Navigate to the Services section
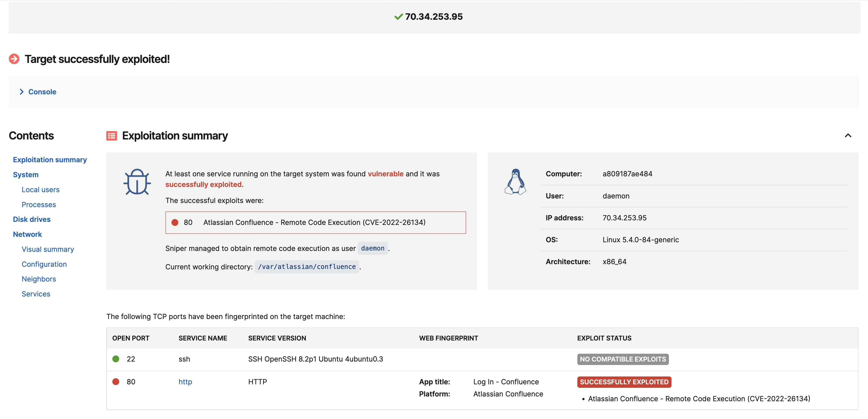The image size is (868, 419). (x=36, y=294)
